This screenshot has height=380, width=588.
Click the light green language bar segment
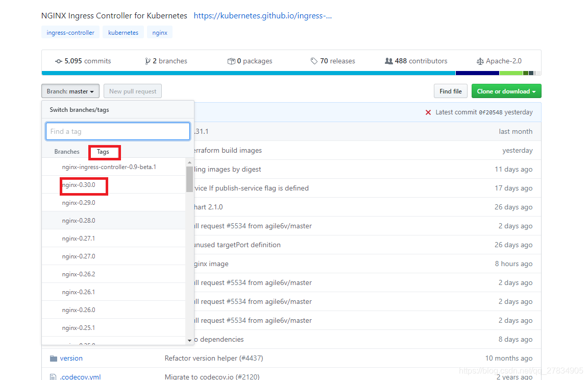pos(511,73)
